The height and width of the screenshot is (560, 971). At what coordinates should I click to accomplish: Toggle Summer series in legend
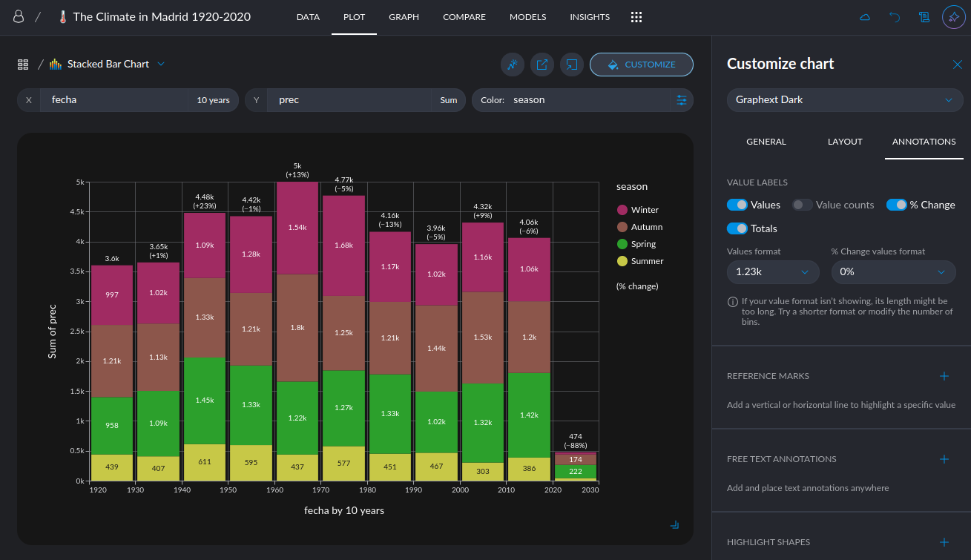click(640, 261)
